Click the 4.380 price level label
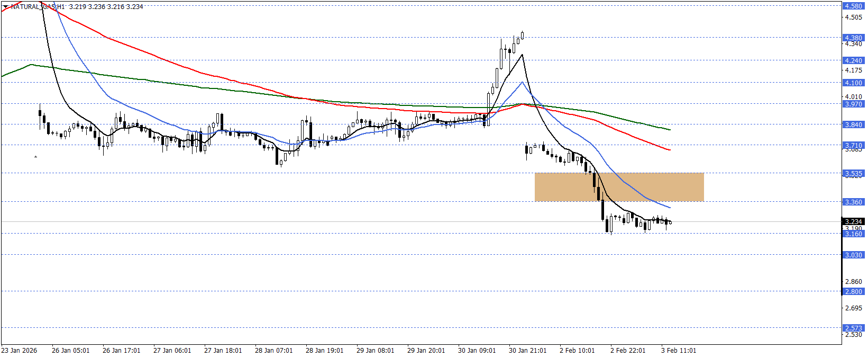This screenshot has width=868, height=357. 853,38
